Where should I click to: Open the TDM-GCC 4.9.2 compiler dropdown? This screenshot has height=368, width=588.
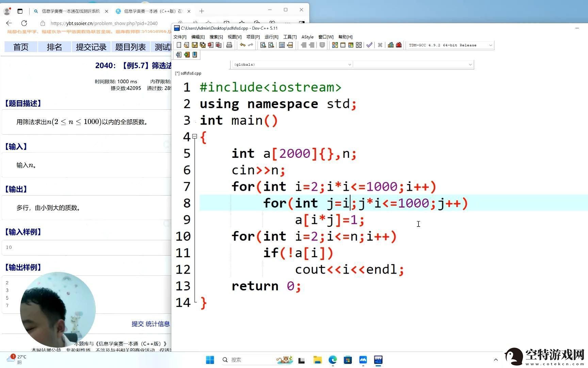coord(451,45)
